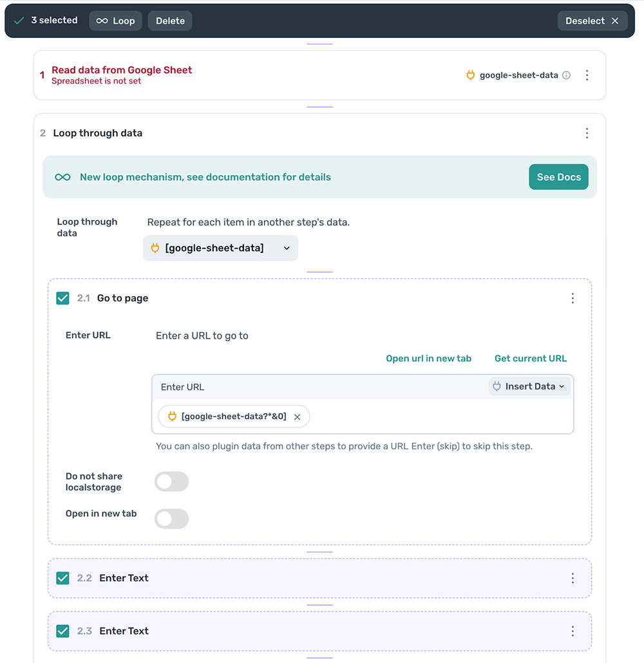The image size is (644, 663).
Task: Open the kebab menu for Loop through data
Action: [x=587, y=133]
